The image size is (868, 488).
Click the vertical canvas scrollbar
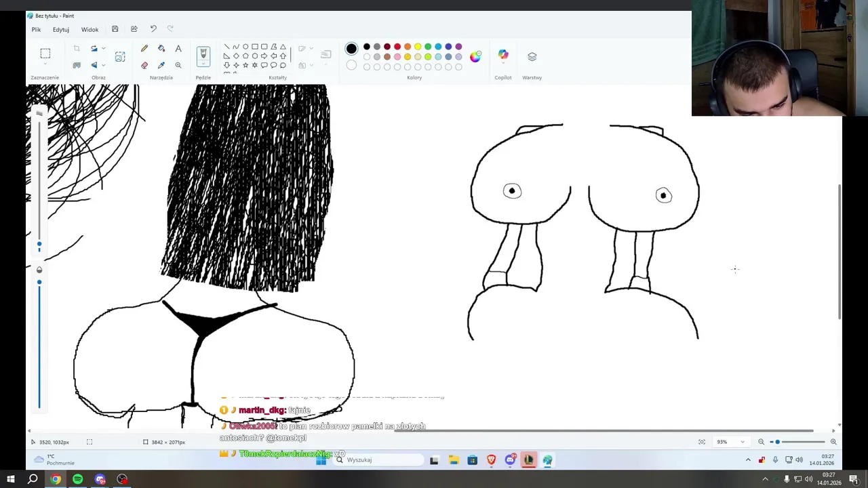pos(840,251)
